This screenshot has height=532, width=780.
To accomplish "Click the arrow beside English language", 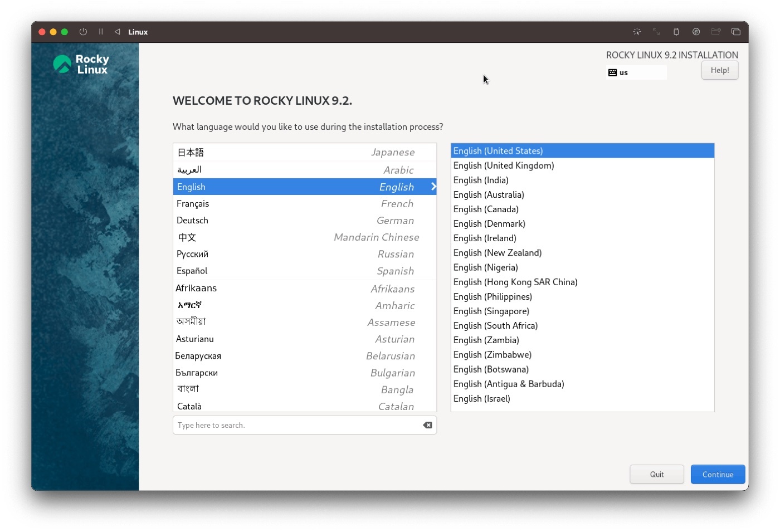I will point(433,187).
